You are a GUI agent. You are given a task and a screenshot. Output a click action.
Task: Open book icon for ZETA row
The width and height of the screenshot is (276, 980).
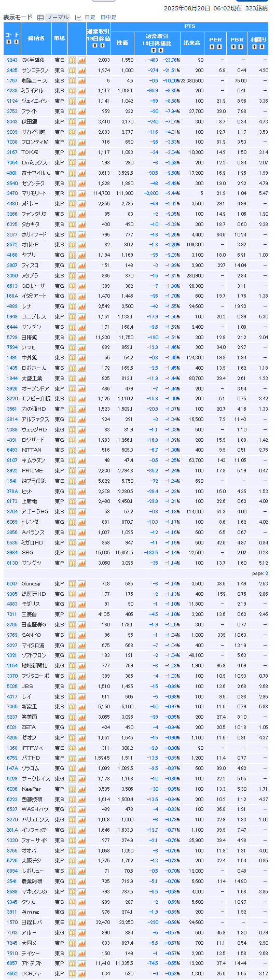click(x=72, y=727)
